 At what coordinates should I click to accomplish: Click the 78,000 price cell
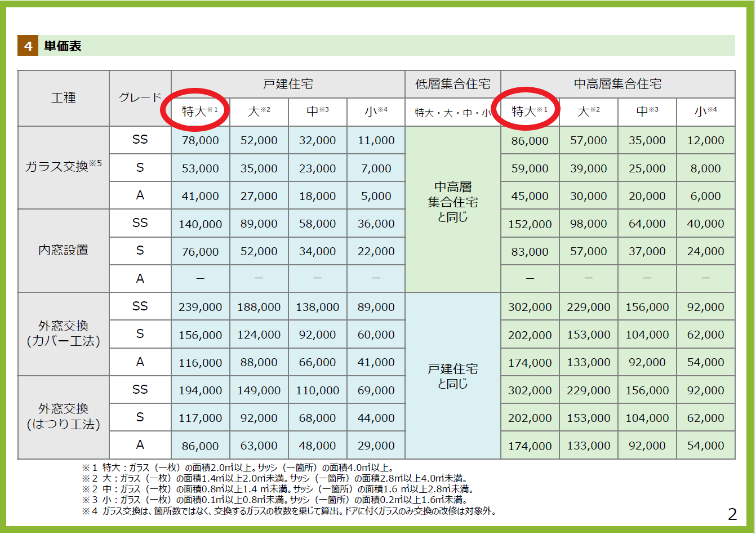point(200,141)
